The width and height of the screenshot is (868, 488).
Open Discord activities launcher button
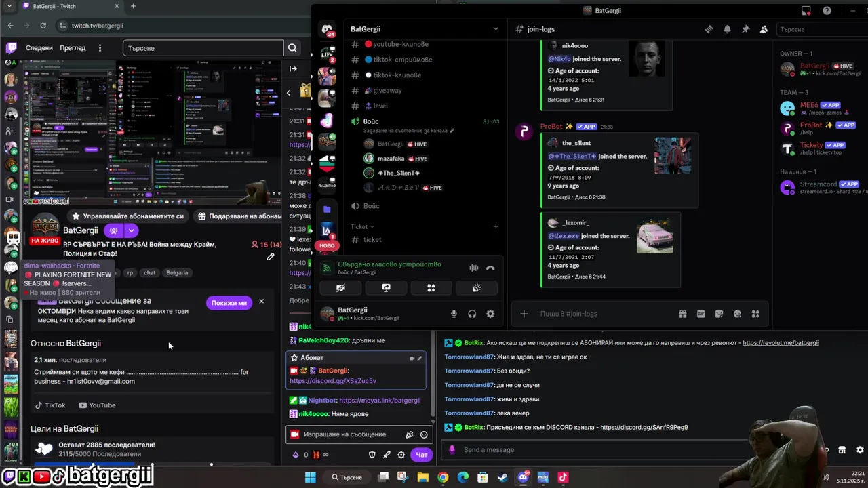point(431,288)
